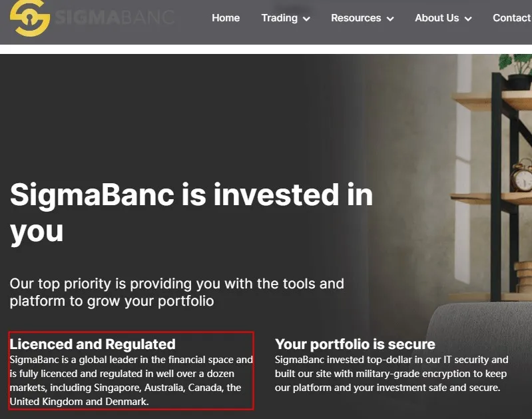Click the potted plant on the shelf
Viewport: 532px width, 419px height.
coord(517,72)
